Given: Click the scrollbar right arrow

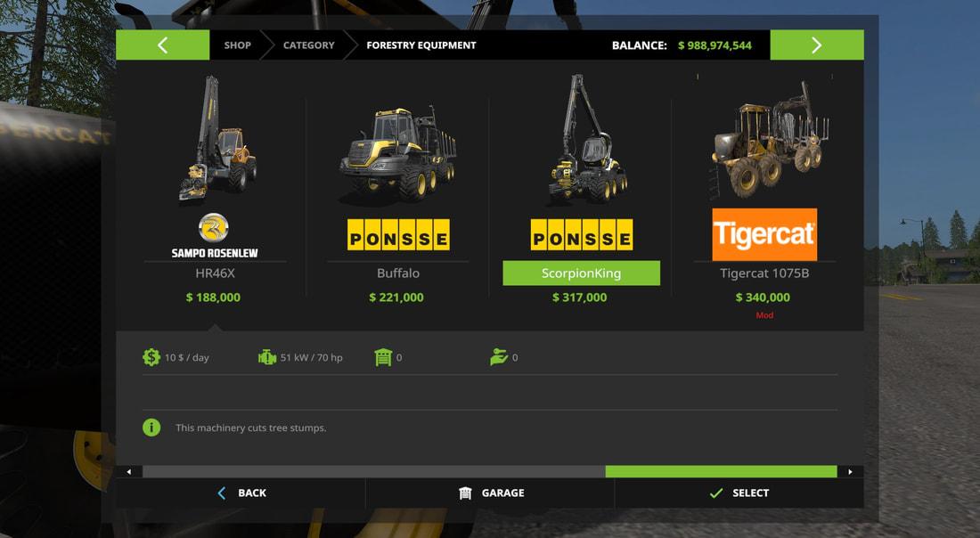Looking at the screenshot, I should (x=850, y=472).
